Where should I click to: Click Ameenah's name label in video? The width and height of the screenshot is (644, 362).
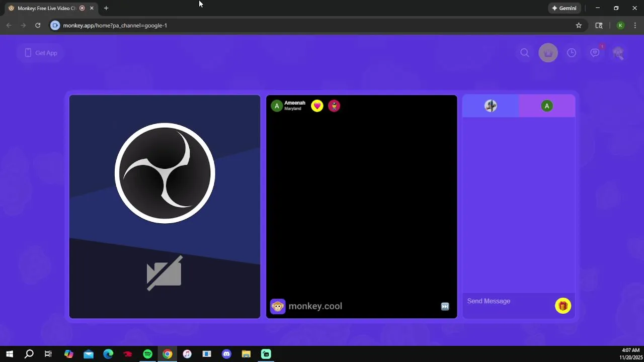click(x=295, y=103)
